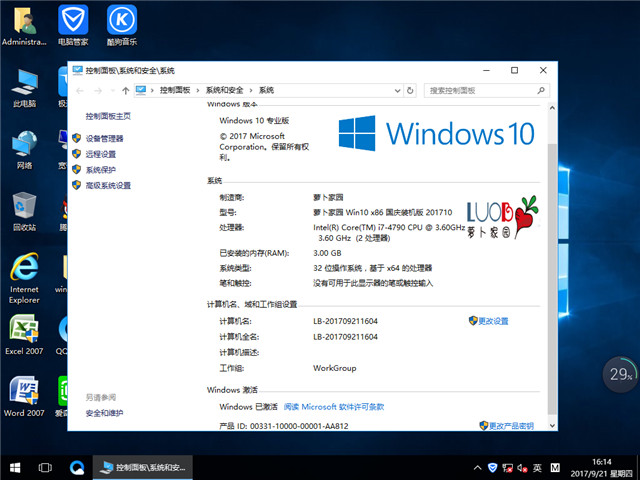This screenshot has width=640, height=480.
Task: Click the Windows Start button
Action: [15, 468]
